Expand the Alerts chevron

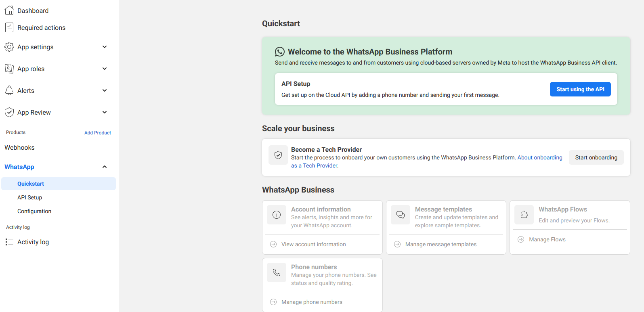coord(105,90)
